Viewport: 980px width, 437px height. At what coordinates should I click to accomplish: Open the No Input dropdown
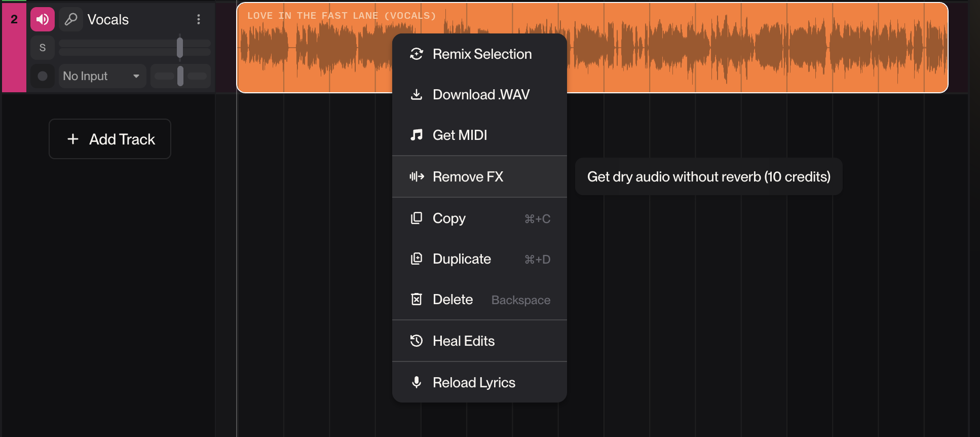coord(102,76)
